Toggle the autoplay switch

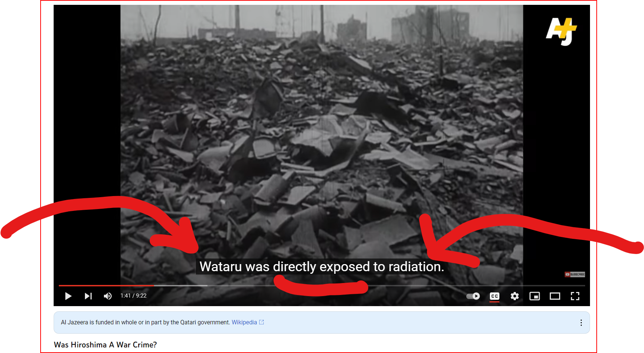[473, 296]
